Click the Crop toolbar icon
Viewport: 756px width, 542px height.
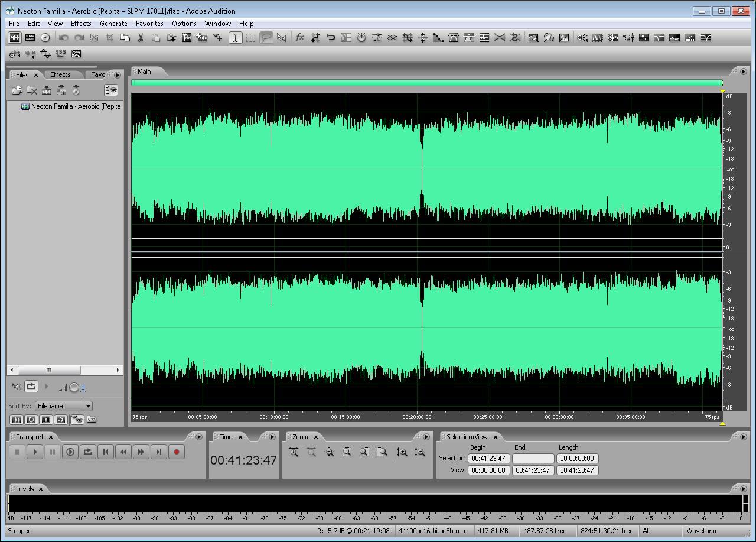(109, 38)
